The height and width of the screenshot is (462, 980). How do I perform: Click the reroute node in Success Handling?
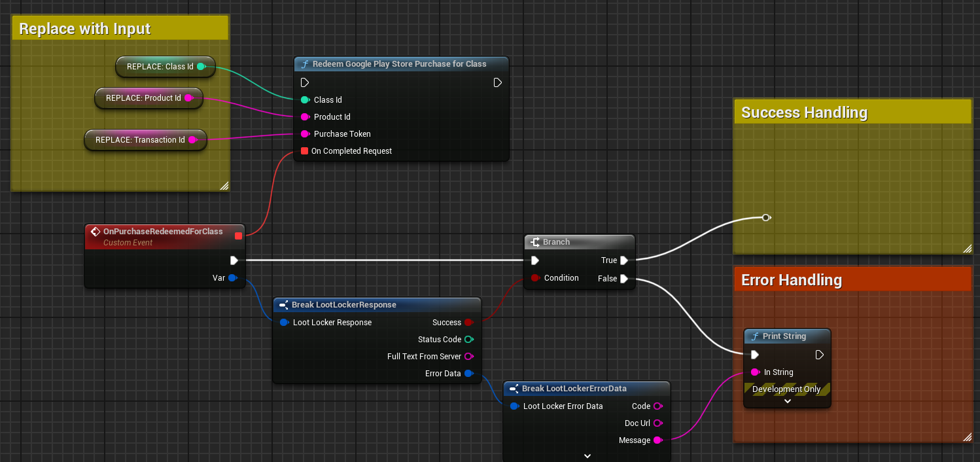click(x=766, y=217)
